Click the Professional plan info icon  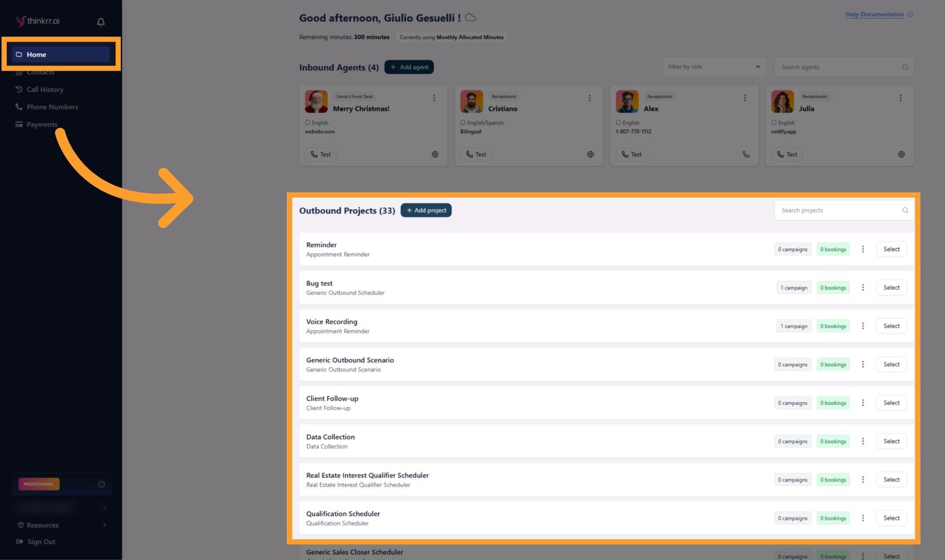click(x=102, y=484)
